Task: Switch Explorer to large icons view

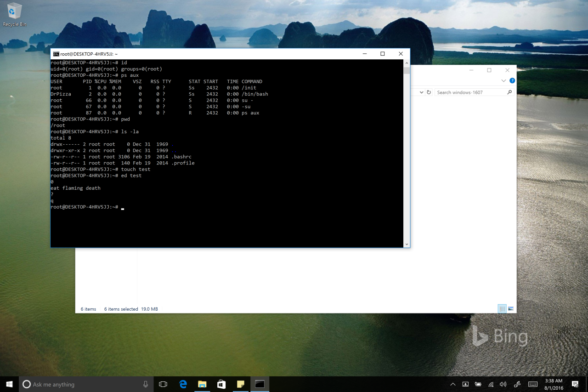Action: click(510, 309)
